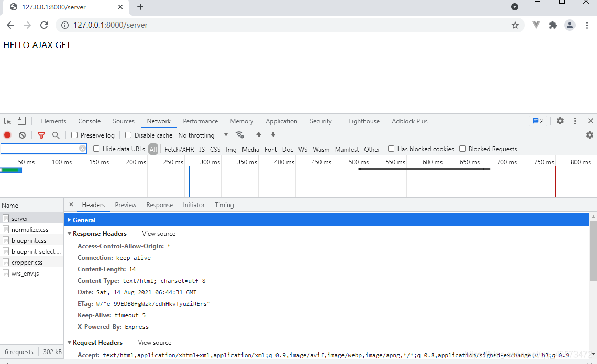The height and width of the screenshot is (364, 597).
Task: Show the Timing tab of request
Action: [224, 204]
